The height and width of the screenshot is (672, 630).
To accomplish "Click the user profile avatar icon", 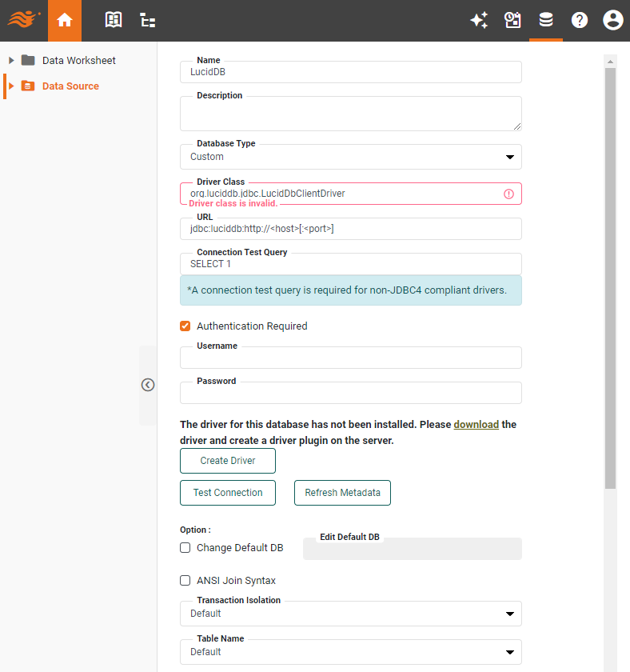I will pos(612,20).
